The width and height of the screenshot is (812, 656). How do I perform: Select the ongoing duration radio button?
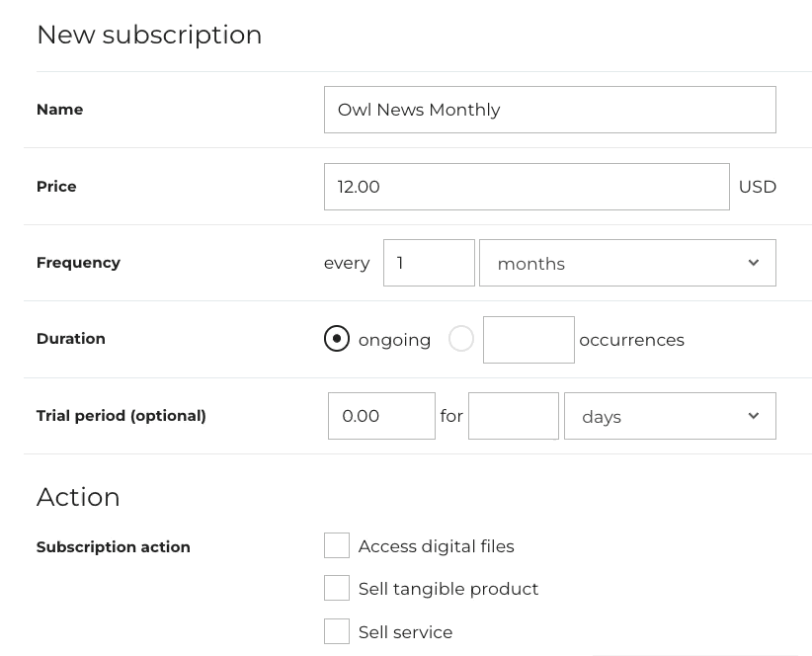337,339
